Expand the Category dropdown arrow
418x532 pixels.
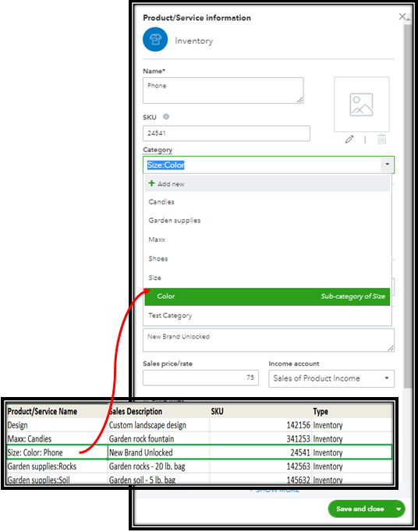(x=387, y=165)
